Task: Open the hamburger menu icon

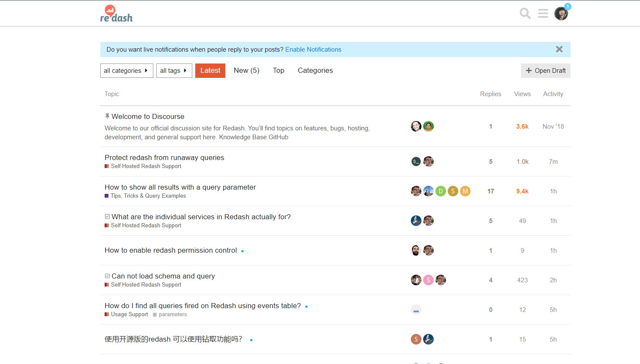Action: [543, 14]
